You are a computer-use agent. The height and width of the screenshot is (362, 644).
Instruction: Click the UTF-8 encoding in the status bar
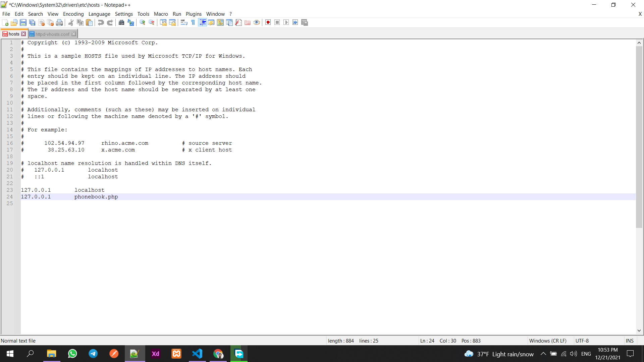[582, 341]
